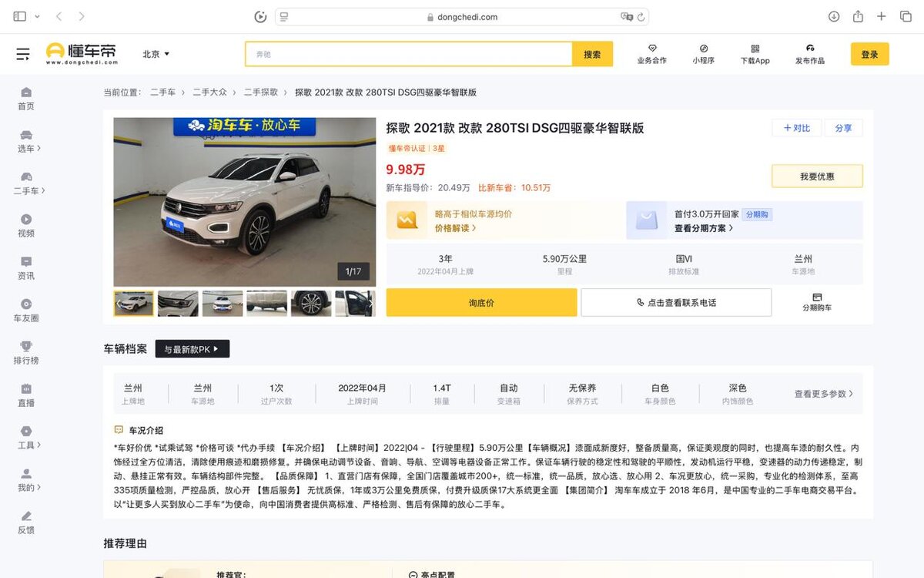Click the 5.90万公里 mileage value

[564, 259]
